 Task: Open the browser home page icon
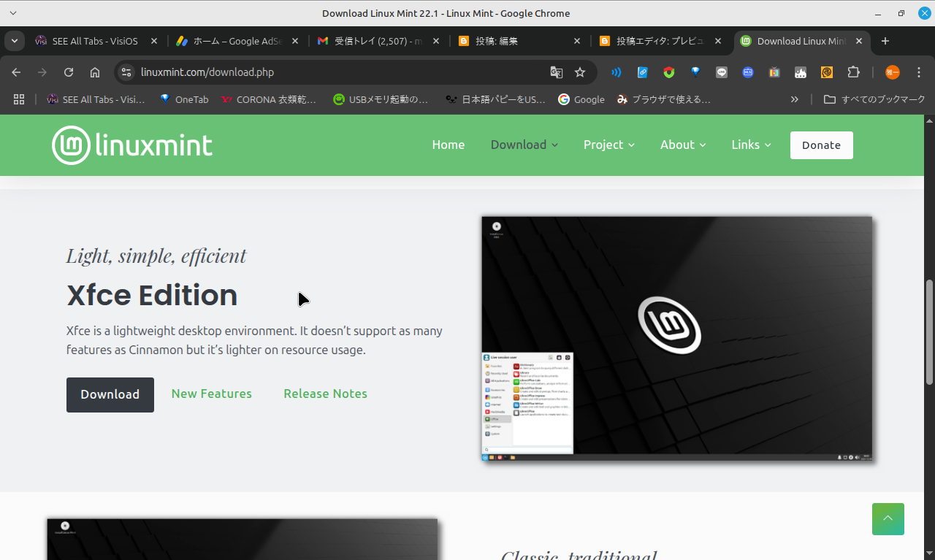pyautogui.click(x=95, y=72)
